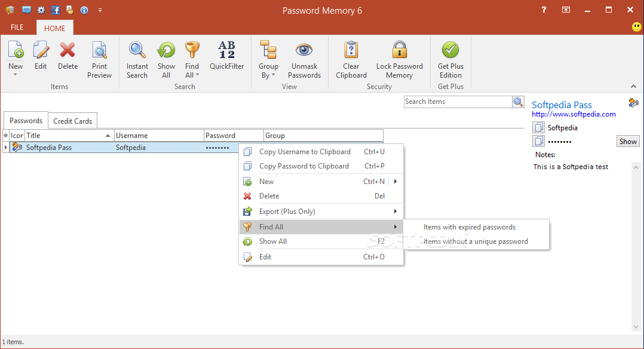Open QuickFilter
Screen dimensions: 644x349
click(227, 56)
